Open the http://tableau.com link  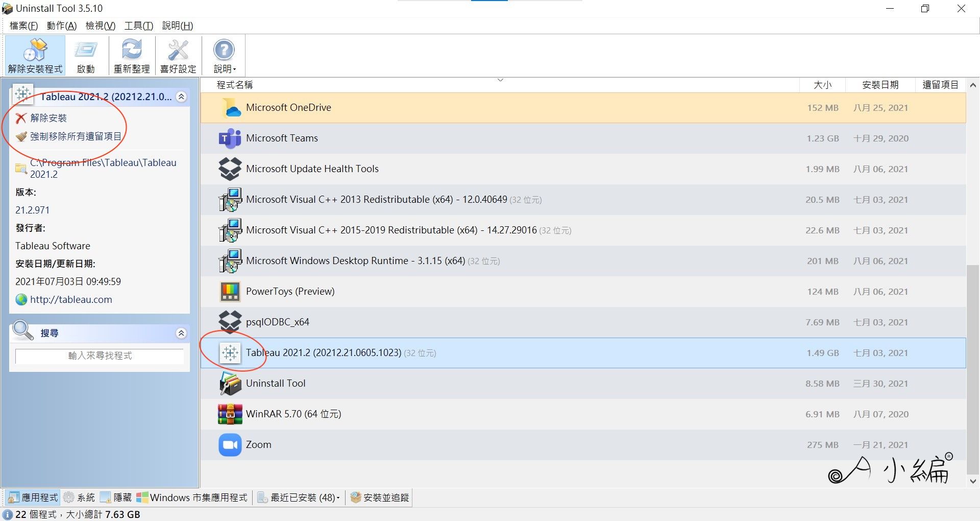71,299
